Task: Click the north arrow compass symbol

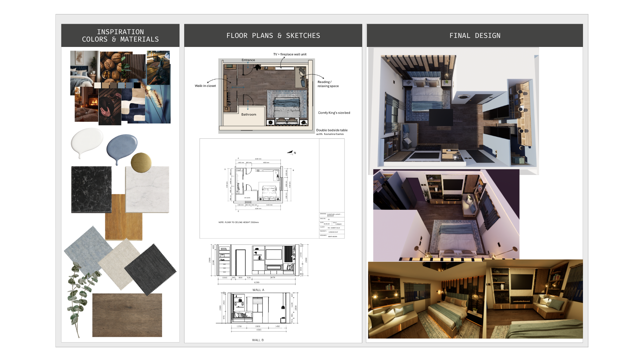Action: [291, 153]
